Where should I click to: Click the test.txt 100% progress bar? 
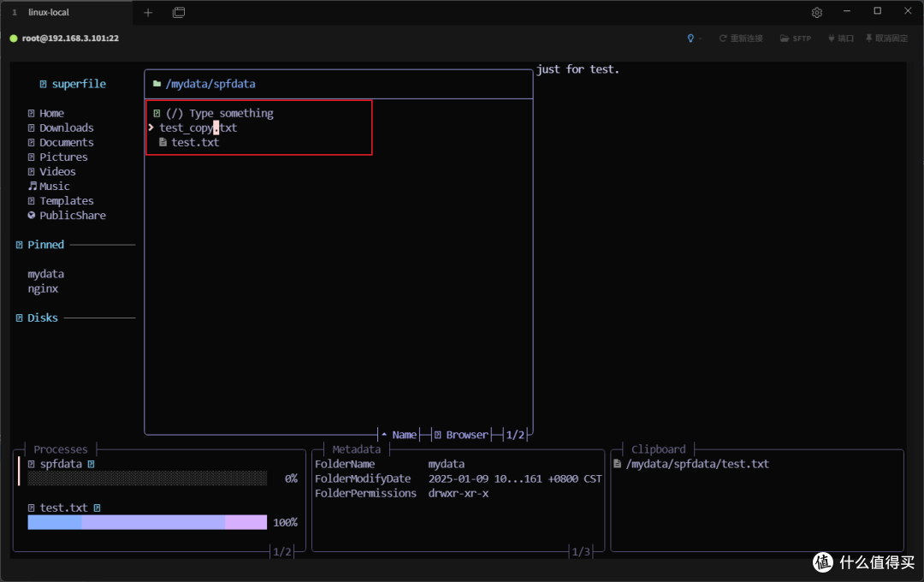(x=147, y=522)
